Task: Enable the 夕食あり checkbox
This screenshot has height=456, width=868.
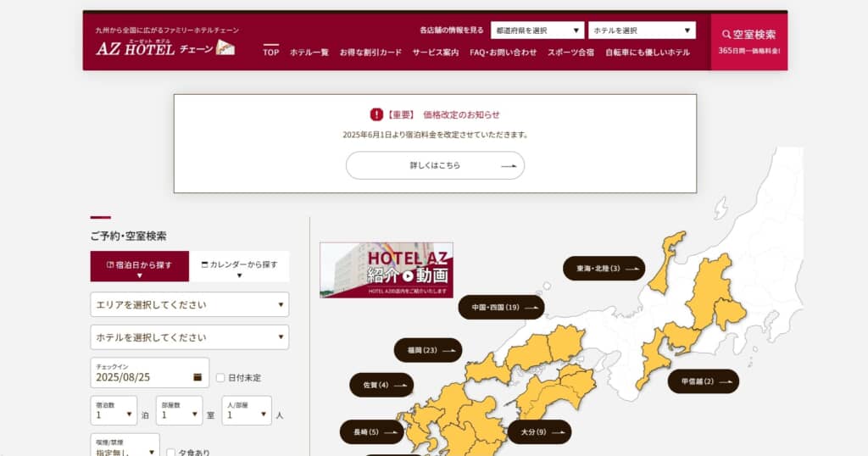Action: [170, 453]
